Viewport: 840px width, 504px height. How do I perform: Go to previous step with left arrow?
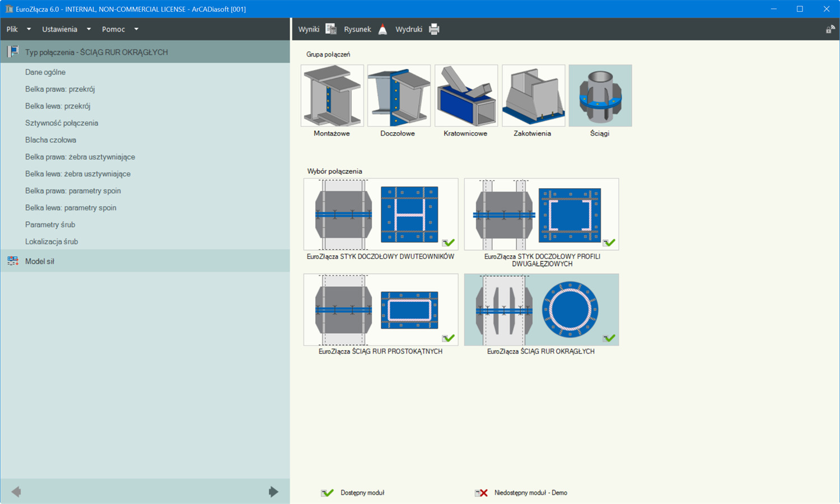point(16,492)
